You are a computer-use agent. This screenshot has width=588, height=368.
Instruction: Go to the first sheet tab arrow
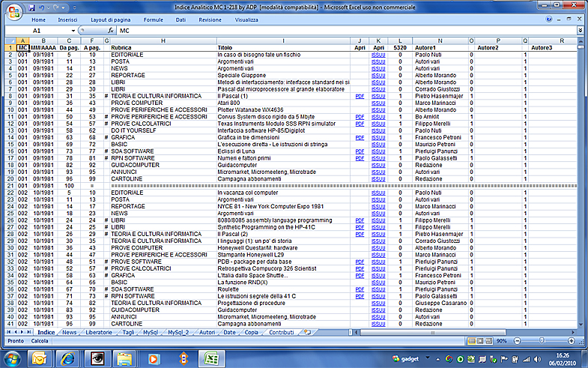(x=9, y=332)
